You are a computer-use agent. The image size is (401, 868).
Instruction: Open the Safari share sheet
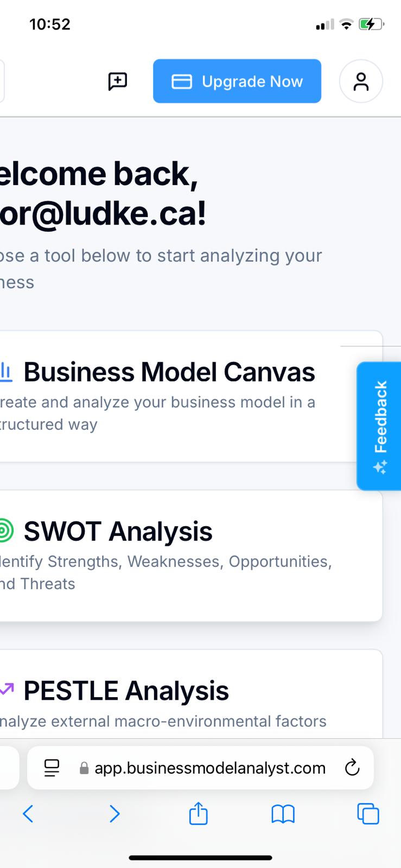click(x=198, y=814)
